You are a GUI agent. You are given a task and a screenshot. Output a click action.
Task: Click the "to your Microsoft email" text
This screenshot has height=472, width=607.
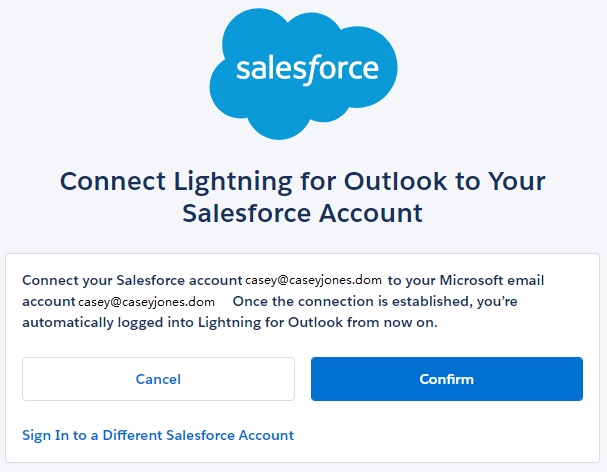click(466, 279)
